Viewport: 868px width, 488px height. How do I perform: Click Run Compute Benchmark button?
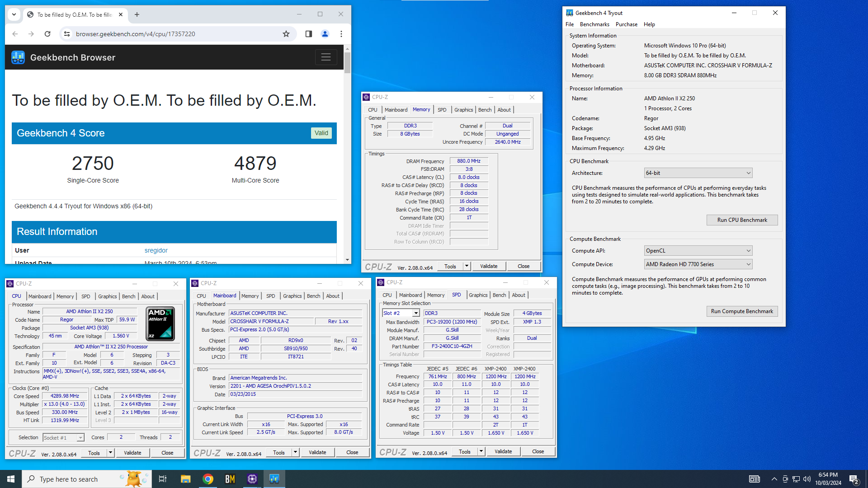tap(742, 311)
